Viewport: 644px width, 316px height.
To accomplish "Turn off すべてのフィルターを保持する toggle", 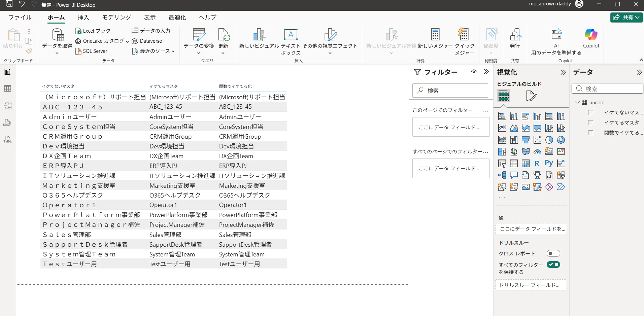I will 553,265.
